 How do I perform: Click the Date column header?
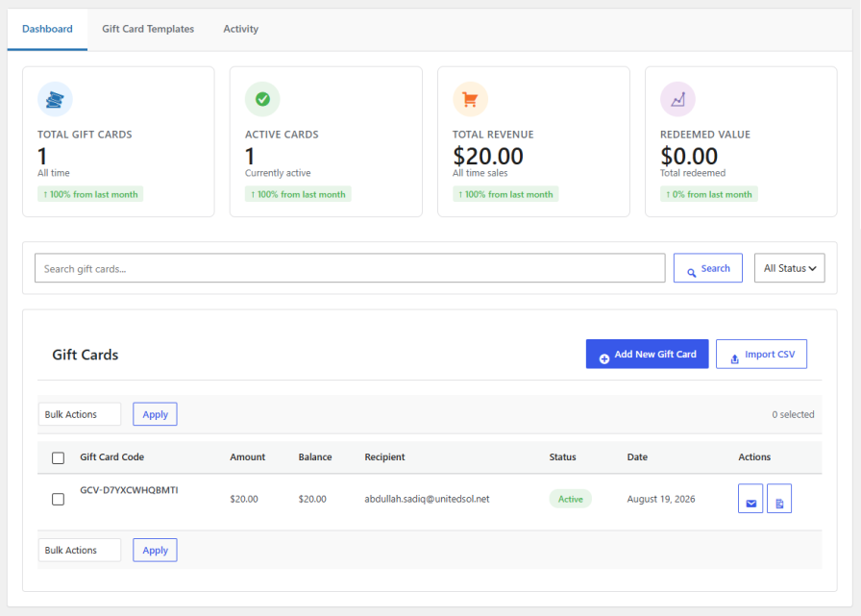[x=637, y=457]
